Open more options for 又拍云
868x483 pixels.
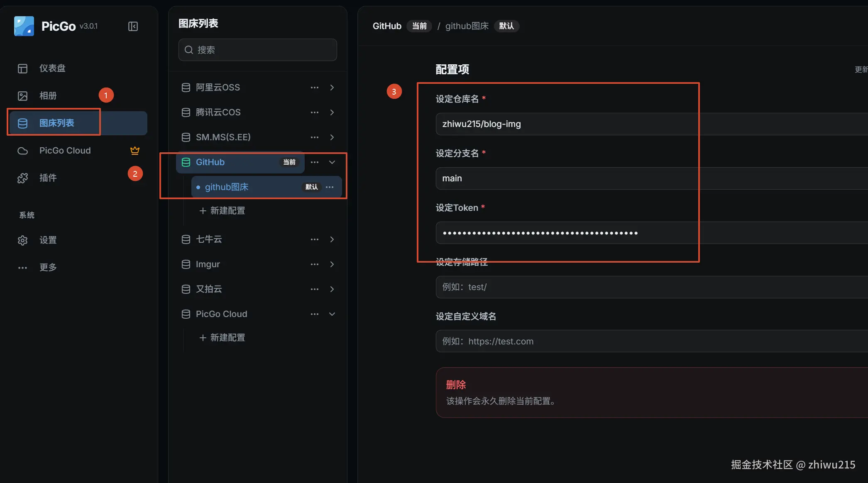click(x=315, y=289)
